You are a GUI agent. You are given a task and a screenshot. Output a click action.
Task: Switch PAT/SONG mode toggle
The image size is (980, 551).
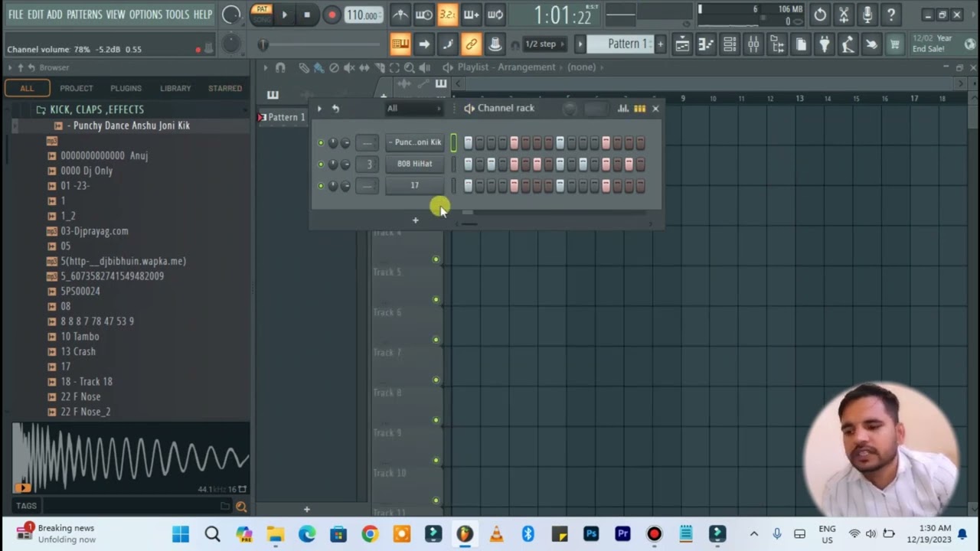click(262, 14)
